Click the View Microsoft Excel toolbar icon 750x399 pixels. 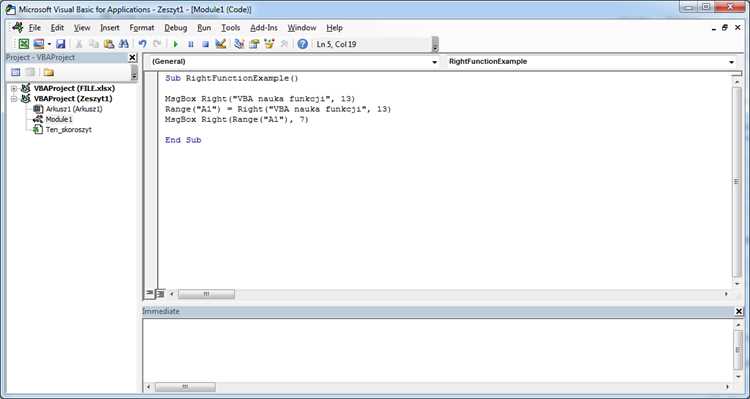pyautogui.click(x=23, y=44)
